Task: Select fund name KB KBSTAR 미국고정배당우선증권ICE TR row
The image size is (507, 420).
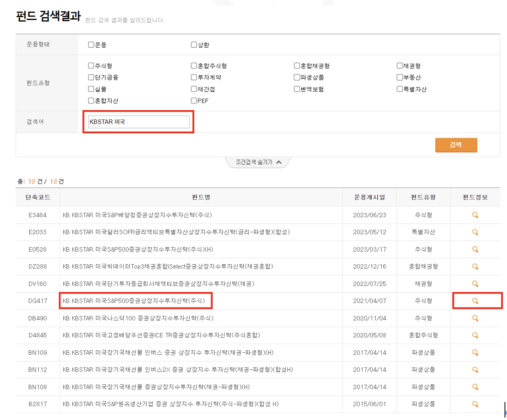Action: pos(161,335)
